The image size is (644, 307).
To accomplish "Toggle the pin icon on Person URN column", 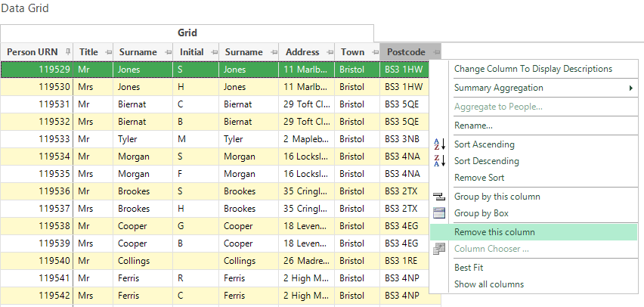I will pos(68,52).
